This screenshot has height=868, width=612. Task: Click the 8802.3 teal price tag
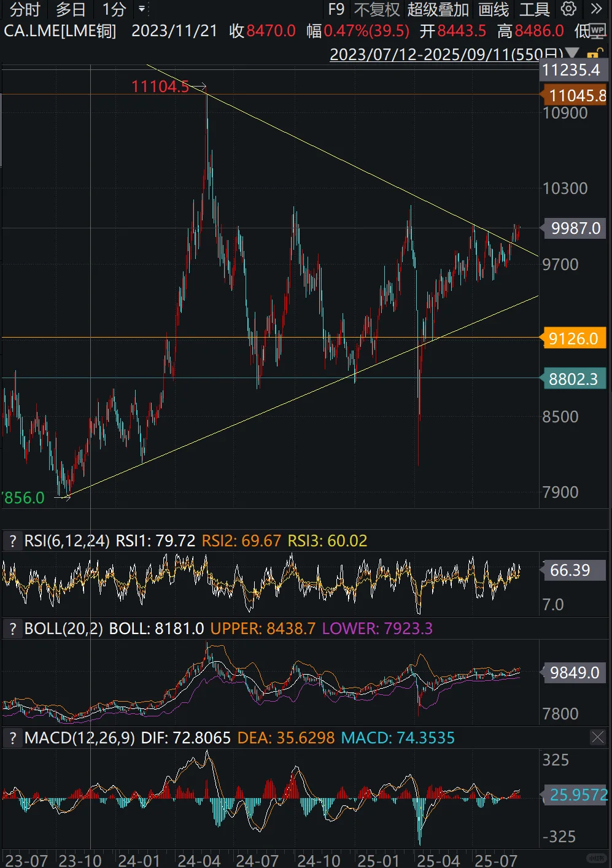point(573,379)
